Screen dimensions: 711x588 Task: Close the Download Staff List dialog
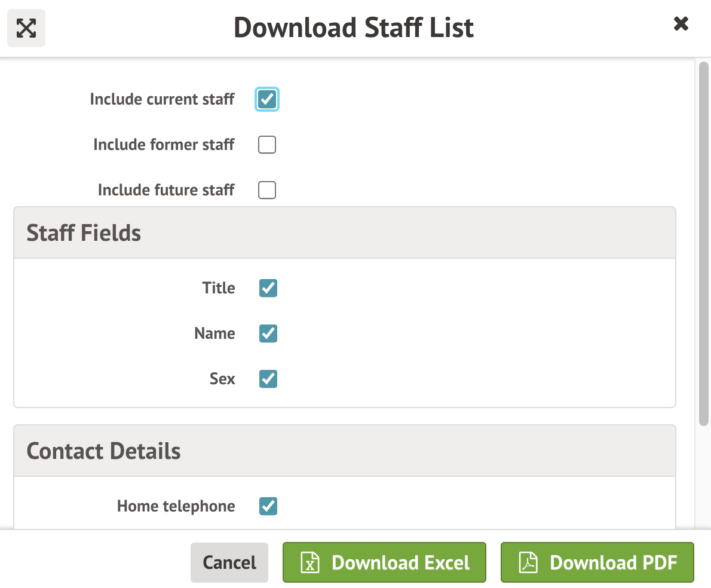681,24
